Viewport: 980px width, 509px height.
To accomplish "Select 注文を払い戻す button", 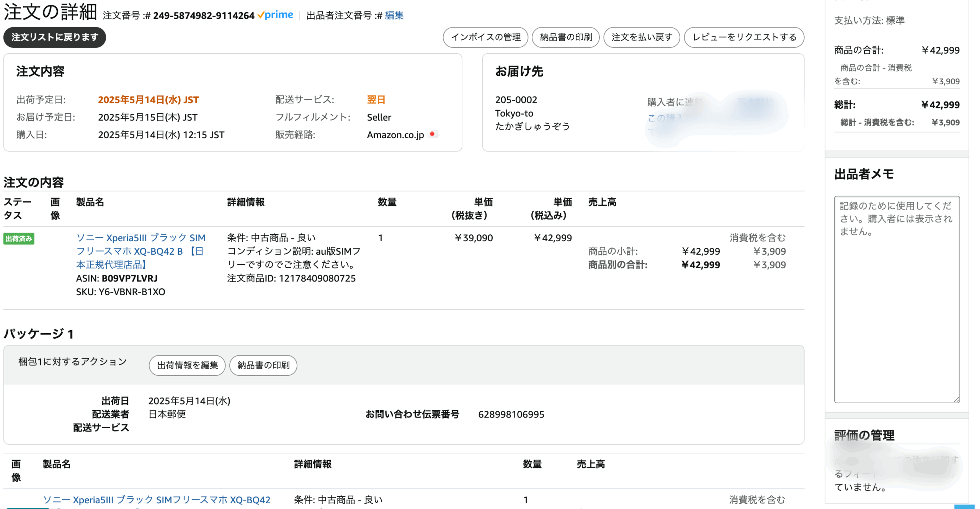I will tap(642, 37).
